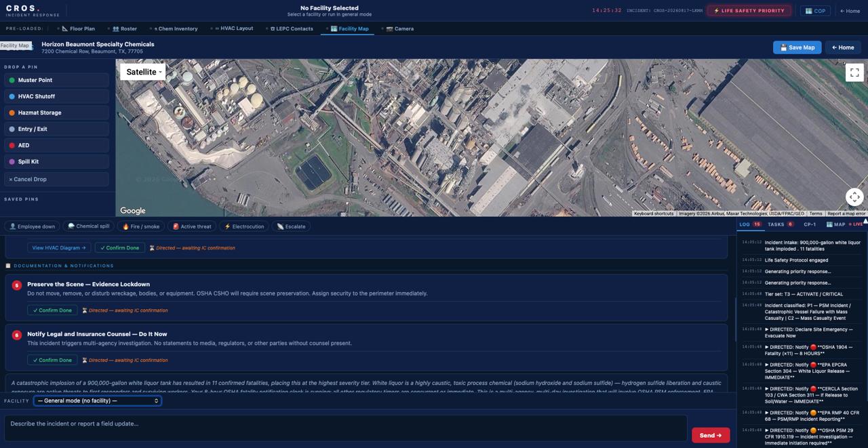
Task: Select the Facility Map tab
Action: point(349,28)
